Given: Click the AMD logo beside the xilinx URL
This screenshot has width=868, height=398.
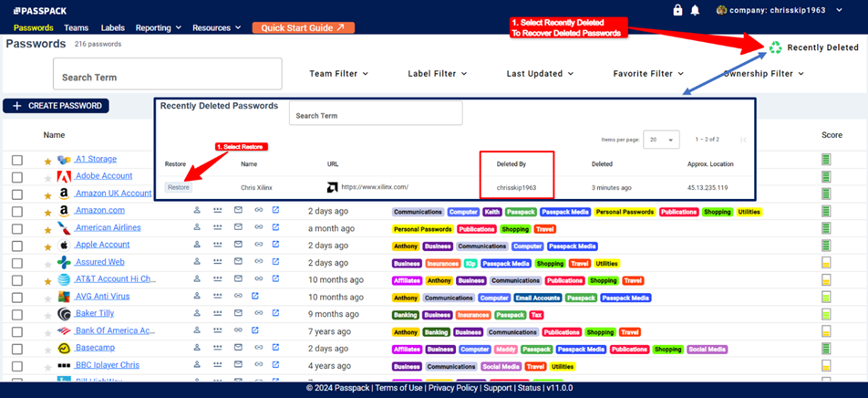Looking at the screenshot, I should (332, 187).
